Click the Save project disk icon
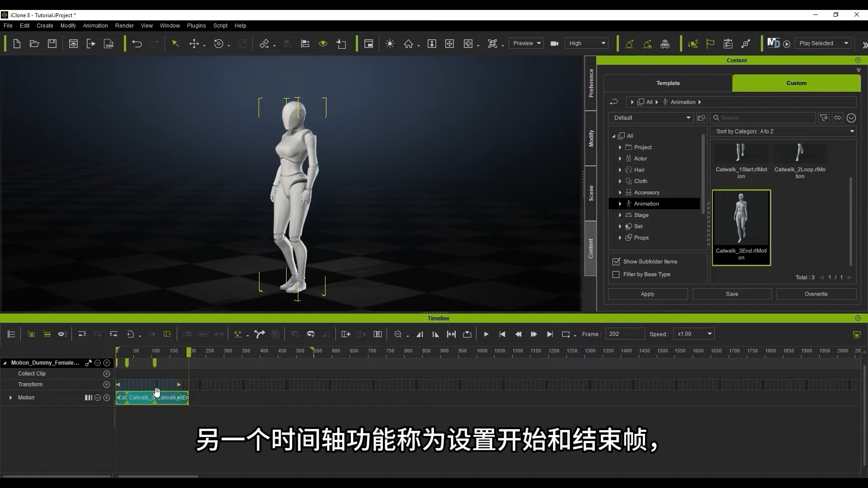Image resolution: width=868 pixels, height=488 pixels. (x=52, y=44)
